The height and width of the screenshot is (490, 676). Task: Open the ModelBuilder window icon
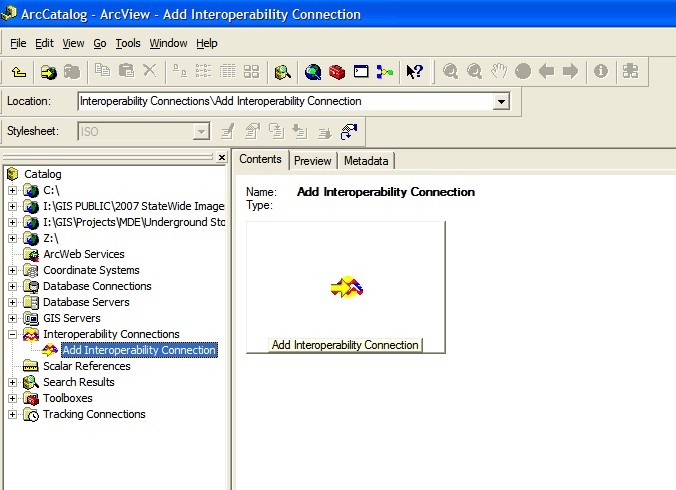click(385, 72)
